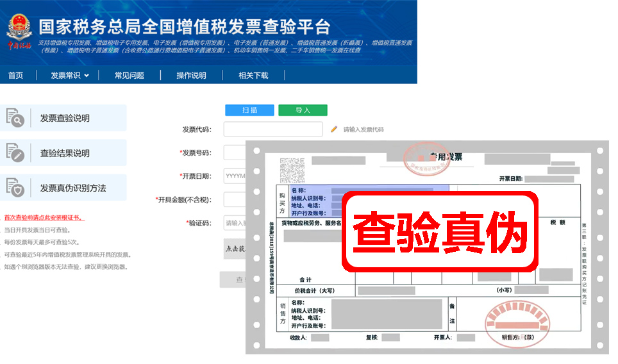Click the red seller seal on invoice

point(517,324)
